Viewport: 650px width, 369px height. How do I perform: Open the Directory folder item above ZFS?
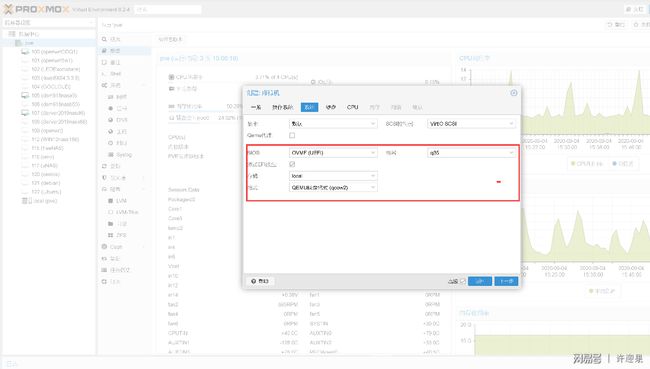coord(117,223)
